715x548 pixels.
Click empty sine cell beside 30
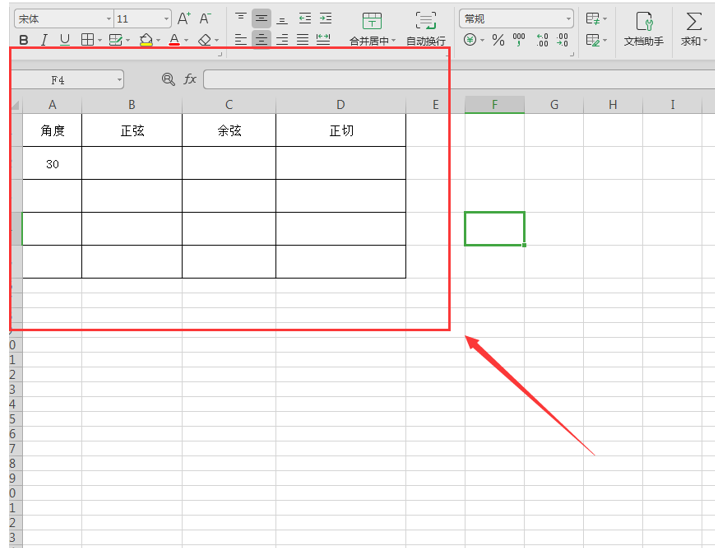click(132, 163)
